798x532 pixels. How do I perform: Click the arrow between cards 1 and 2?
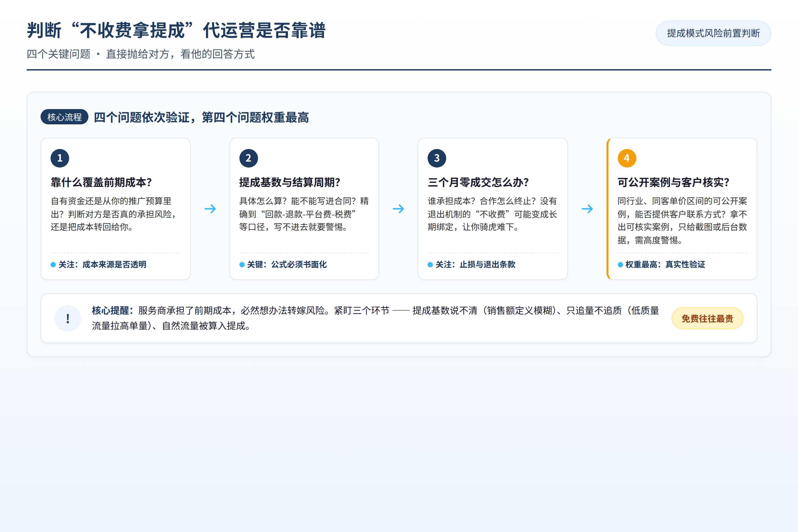(210, 209)
